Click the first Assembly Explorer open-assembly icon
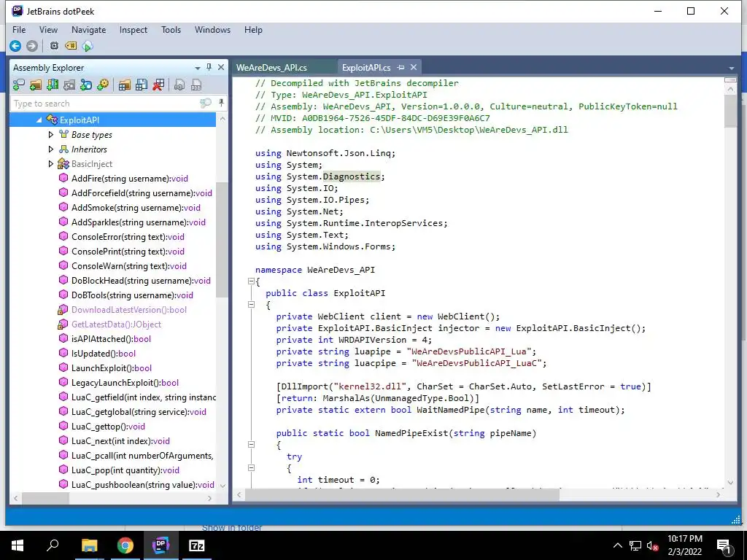 point(19,85)
